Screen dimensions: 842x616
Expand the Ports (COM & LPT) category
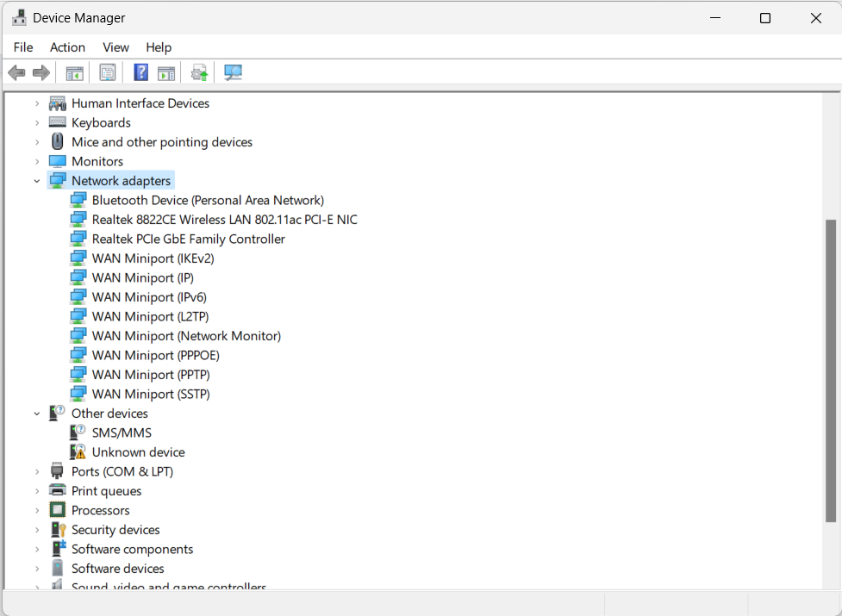37,472
